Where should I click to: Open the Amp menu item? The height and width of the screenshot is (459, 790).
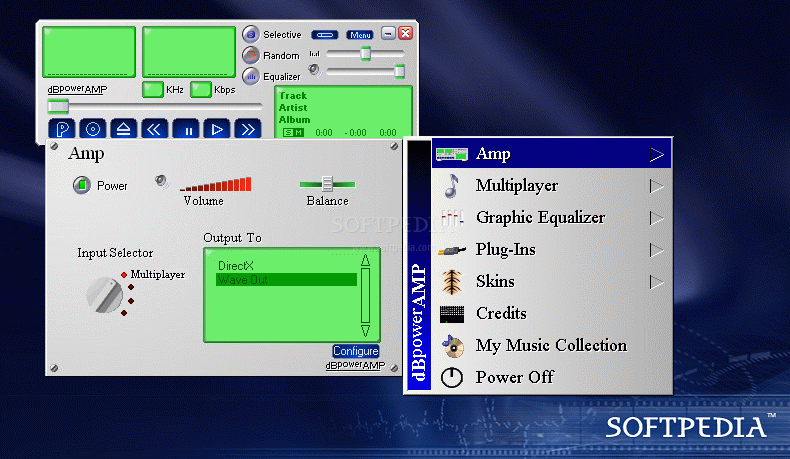[x=552, y=154]
